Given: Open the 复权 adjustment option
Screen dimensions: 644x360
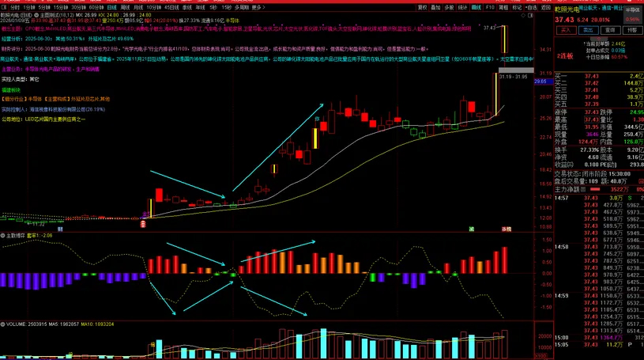Looking at the screenshot, I should pos(422,7).
